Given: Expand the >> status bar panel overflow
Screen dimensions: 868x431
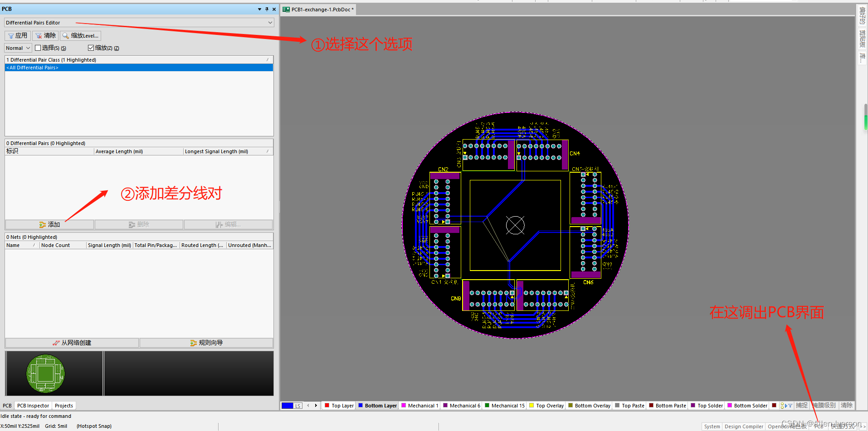Looking at the screenshot, I should (863, 426).
